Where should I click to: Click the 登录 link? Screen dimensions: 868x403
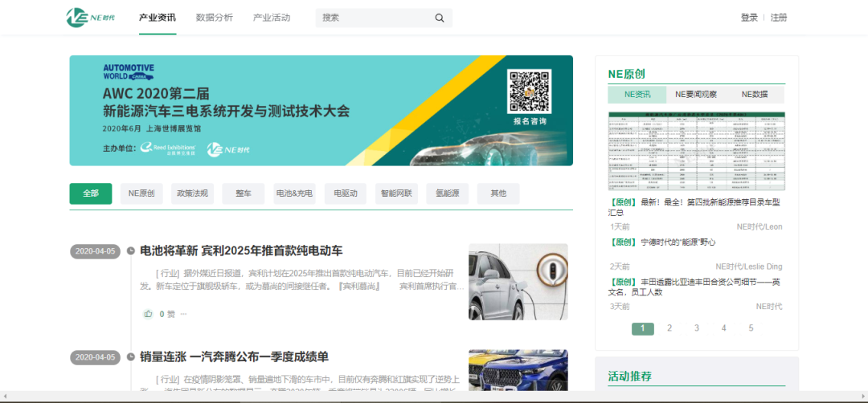(749, 18)
